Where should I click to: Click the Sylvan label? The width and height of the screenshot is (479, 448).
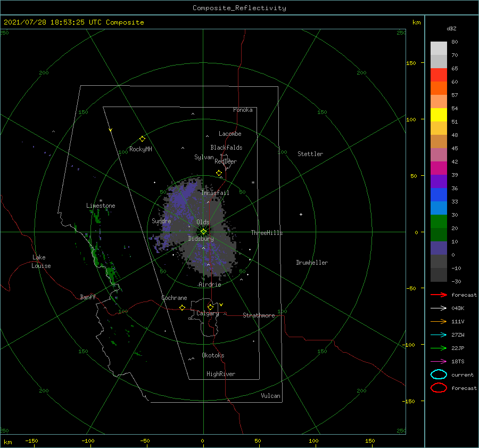(x=204, y=157)
